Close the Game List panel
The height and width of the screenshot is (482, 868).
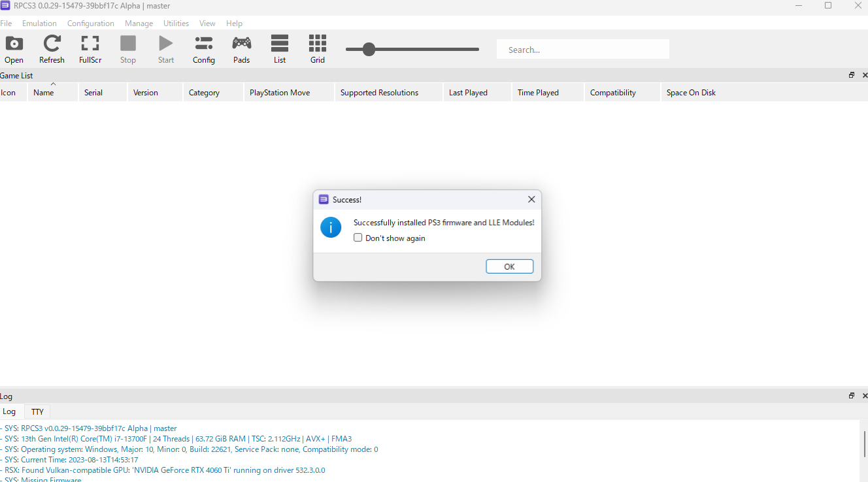tap(865, 75)
